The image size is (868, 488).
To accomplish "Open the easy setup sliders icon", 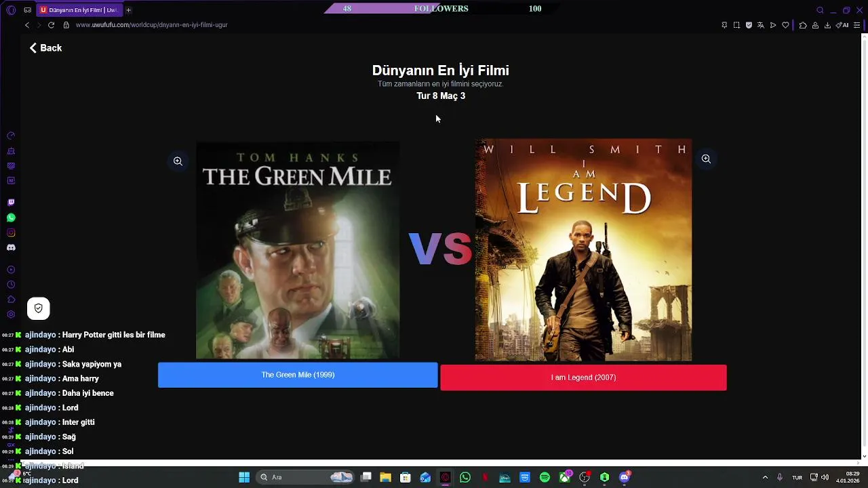I will (x=857, y=25).
